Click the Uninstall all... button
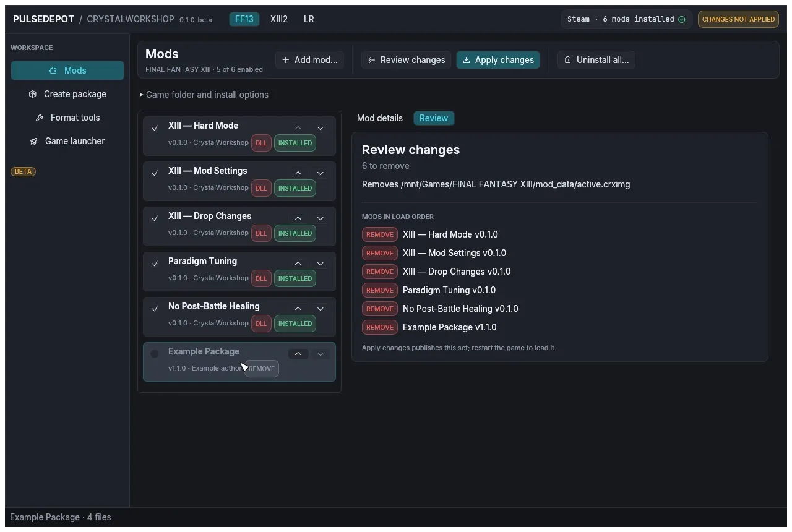The height and width of the screenshot is (532, 792). coord(596,60)
